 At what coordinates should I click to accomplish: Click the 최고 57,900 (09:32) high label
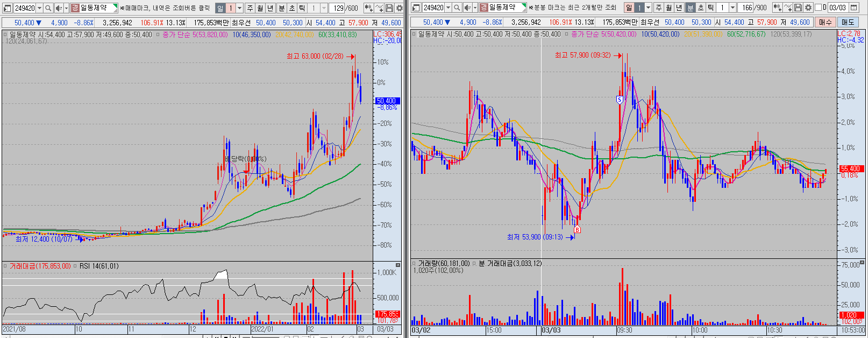pos(583,55)
